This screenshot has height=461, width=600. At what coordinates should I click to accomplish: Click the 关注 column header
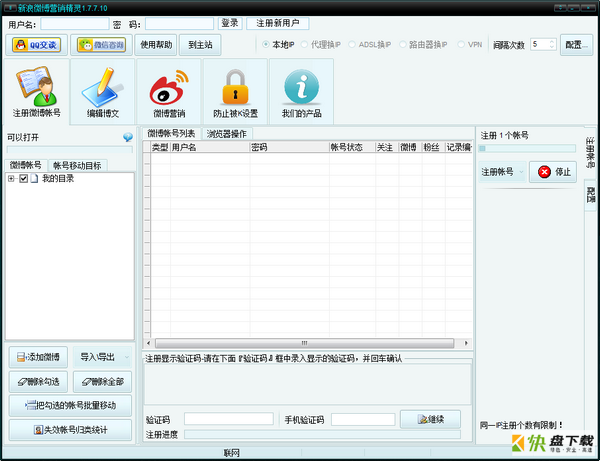click(x=387, y=147)
